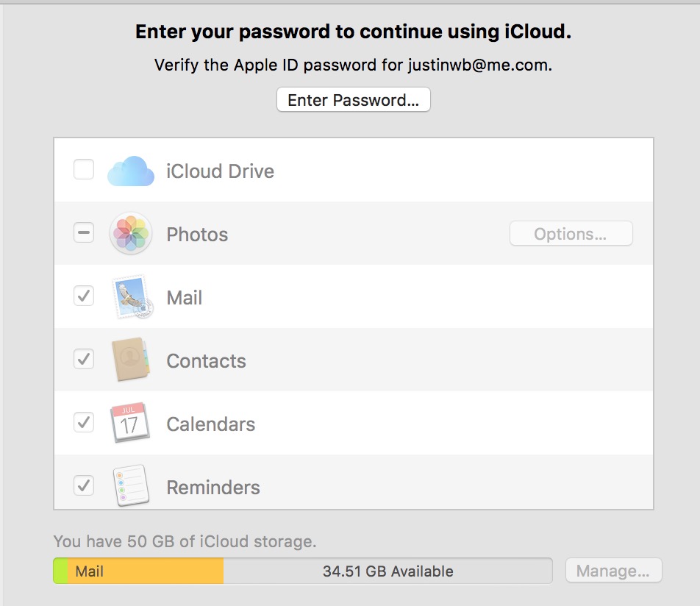Click the Mail stamp icon
This screenshot has width=700, height=606.
click(132, 297)
